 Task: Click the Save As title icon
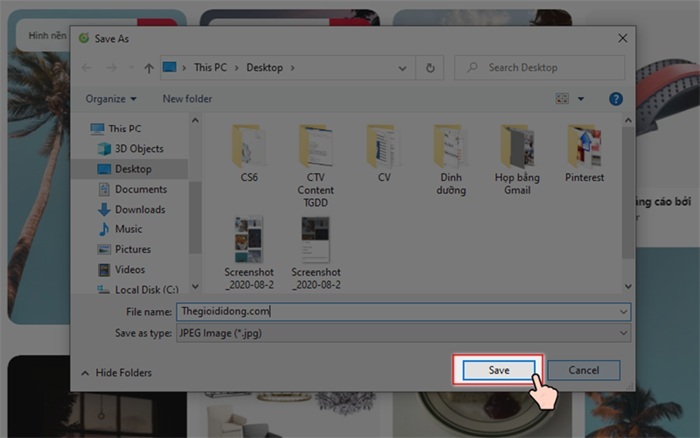click(83, 38)
